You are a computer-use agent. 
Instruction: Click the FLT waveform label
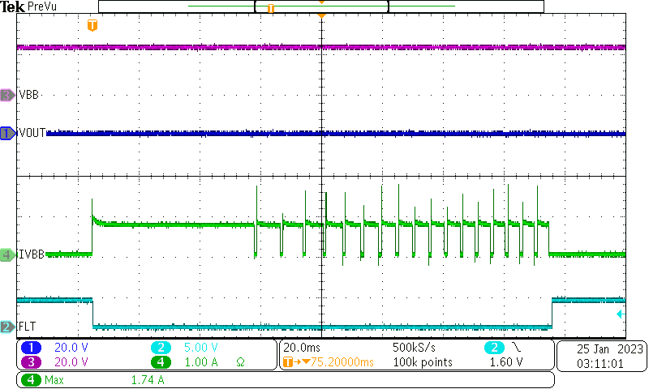tap(27, 327)
